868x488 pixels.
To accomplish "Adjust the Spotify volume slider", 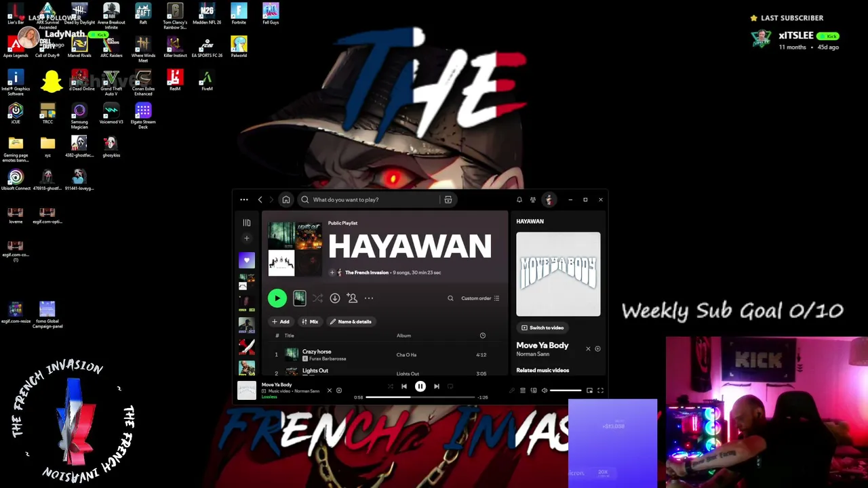I will pyautogui.click(x=566, y=390).
